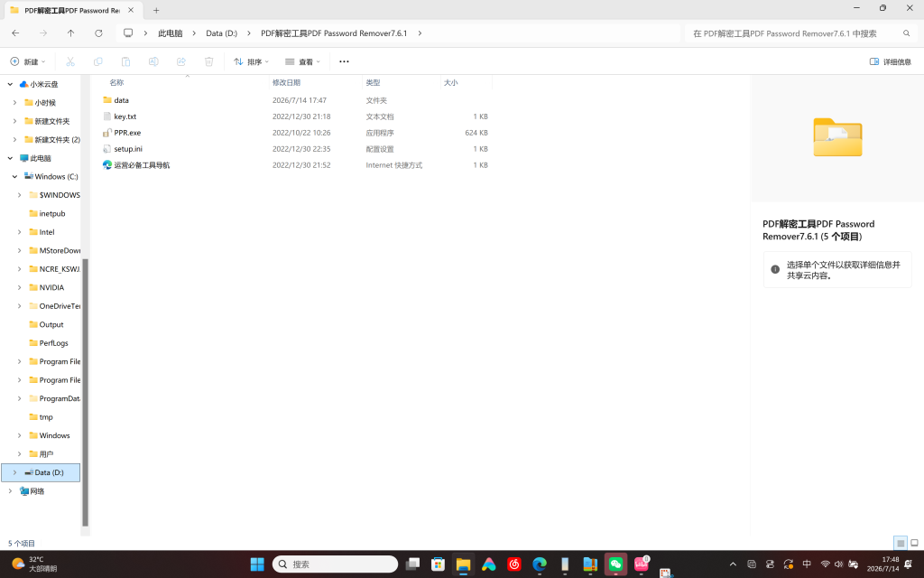Click the search magnifier icon
This screenshot has height=578, width=924.
coord(906,33)
